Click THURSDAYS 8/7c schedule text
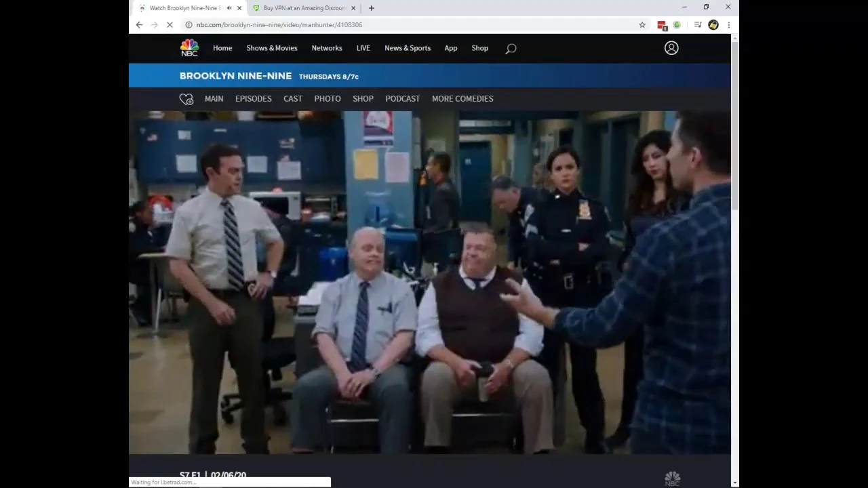The width and height of the screenshot is (868, 488). [329, 77]
